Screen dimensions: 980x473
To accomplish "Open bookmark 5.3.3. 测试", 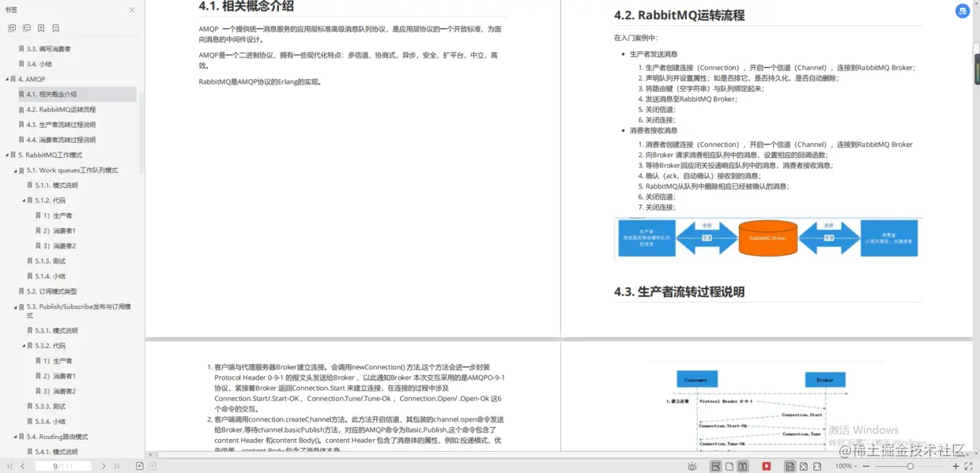I will (51, 407).
